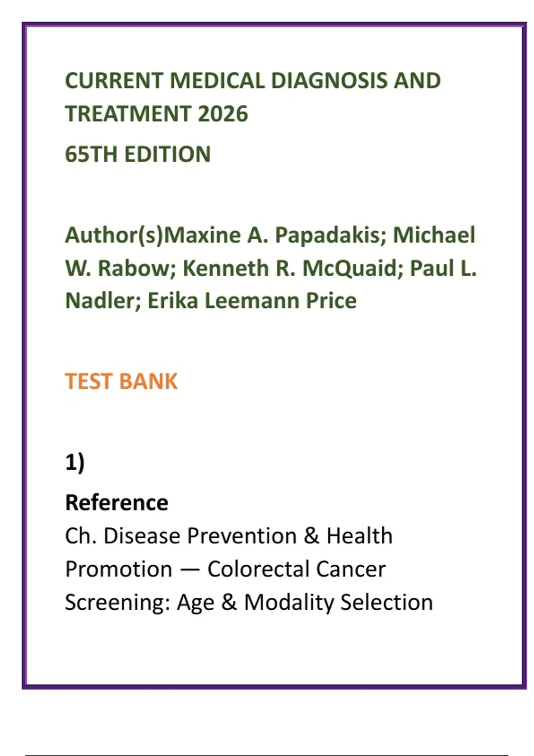Image resolution: width=534 pixels, height=756 pixels.
Task: Click the word Health in the reference
Action: pos(360,536)
